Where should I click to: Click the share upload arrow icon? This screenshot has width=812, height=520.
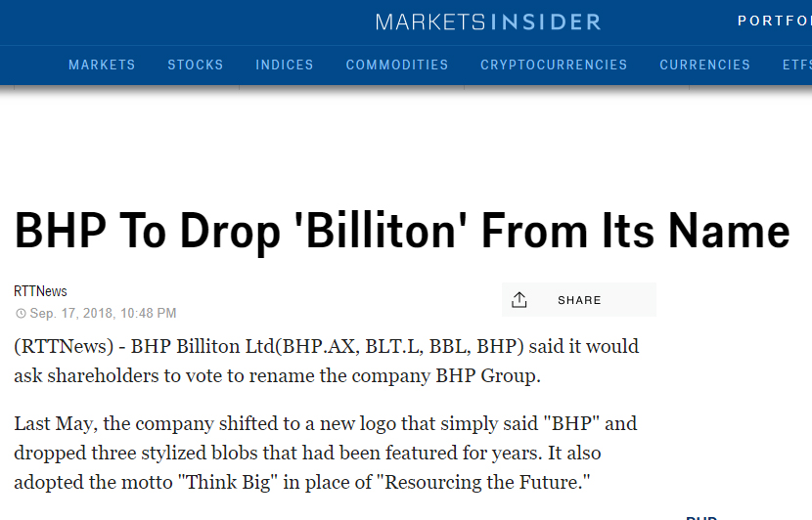coord(519,300)
